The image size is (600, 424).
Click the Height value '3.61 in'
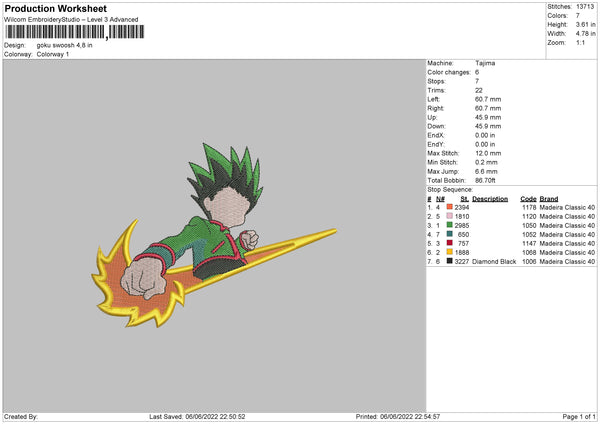tap(585, 24)
